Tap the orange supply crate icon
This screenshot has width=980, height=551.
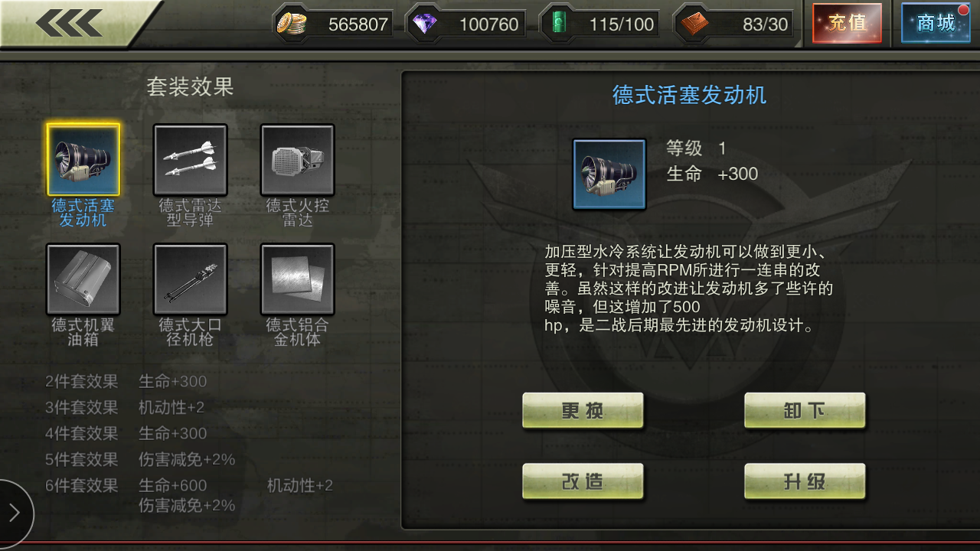tap(694, 24)
